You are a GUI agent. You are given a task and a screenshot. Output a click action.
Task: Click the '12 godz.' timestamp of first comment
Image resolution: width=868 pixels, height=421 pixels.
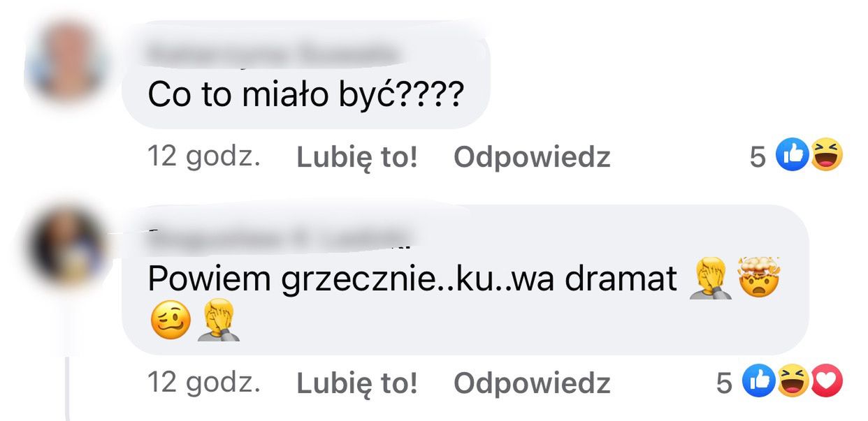[204, 158]
